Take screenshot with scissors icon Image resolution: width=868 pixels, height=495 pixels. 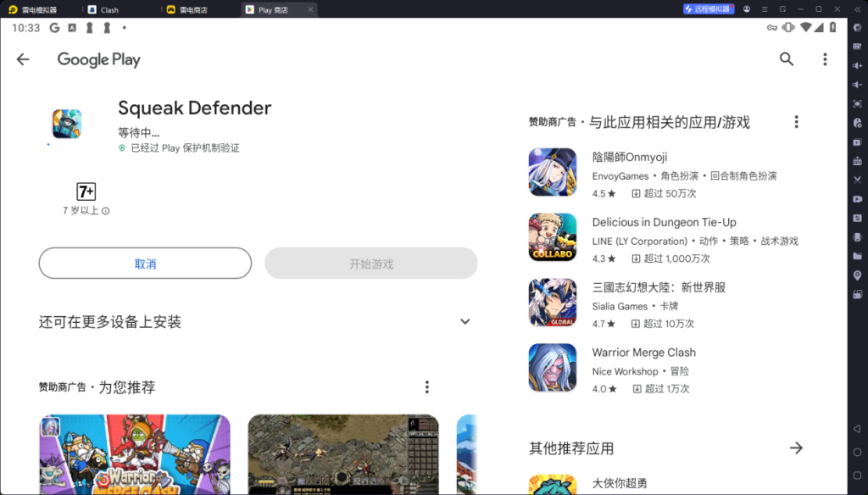(858, 180)
